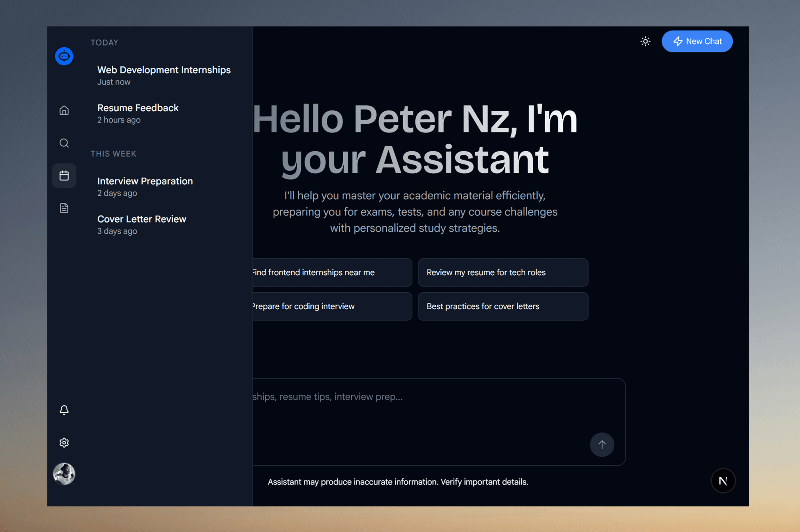The width and height of the screenshot is (800, 532).
Task: Select the Calendar icon in the sidebar
Action: pyautogui.click(x=64, y=175)
